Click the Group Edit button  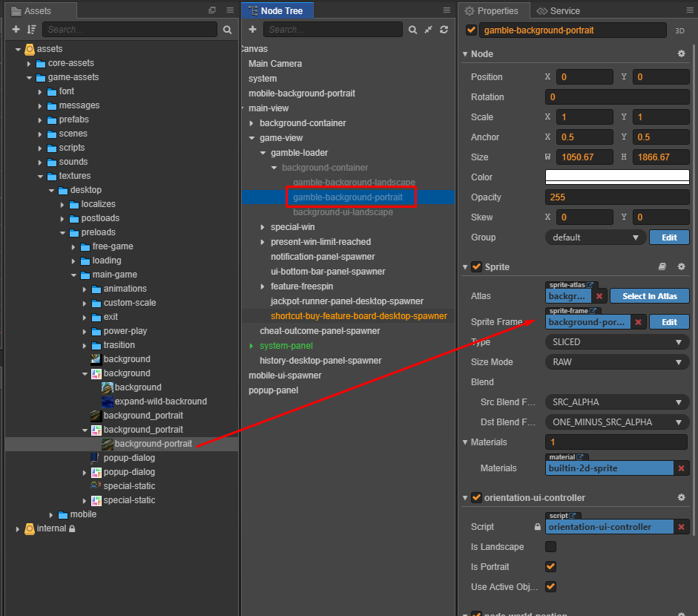click(669, 237)
